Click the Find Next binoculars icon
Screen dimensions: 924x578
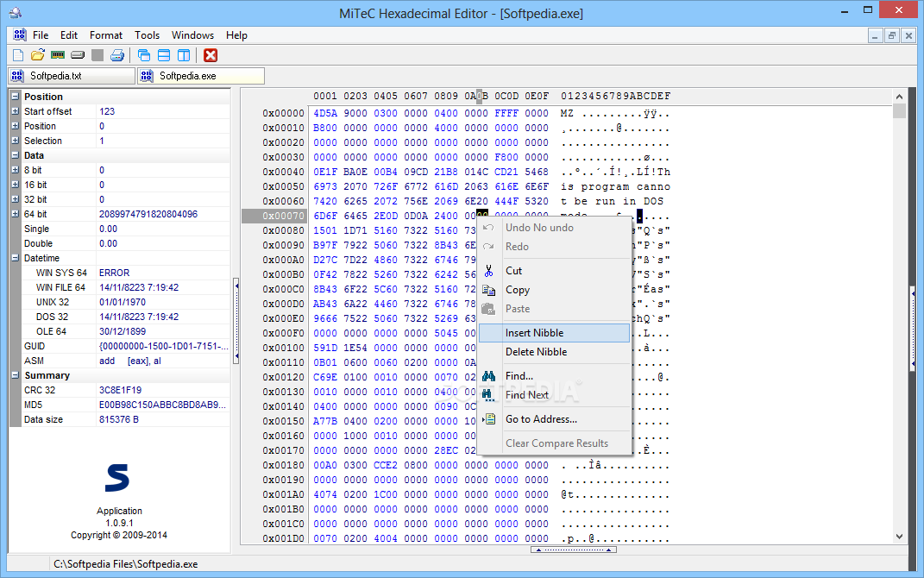coord(488,395)
